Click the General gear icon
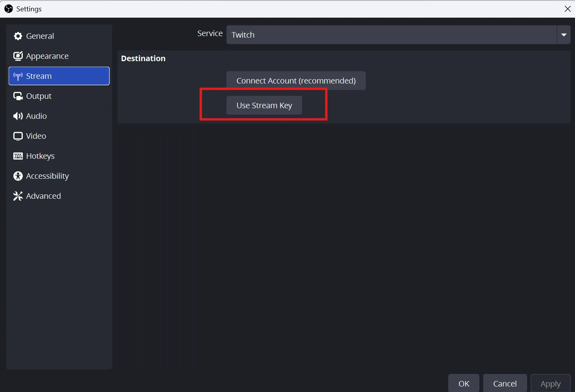 18,36
